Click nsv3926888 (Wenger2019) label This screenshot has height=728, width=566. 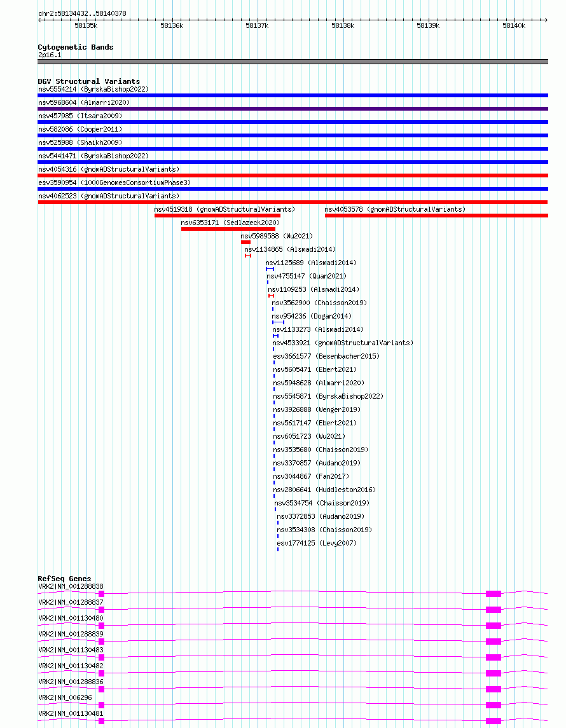[x=317, y=410]
